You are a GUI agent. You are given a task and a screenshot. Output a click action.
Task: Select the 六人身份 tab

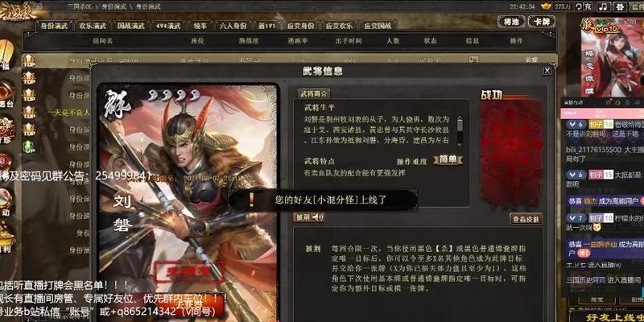pos(233,26)
